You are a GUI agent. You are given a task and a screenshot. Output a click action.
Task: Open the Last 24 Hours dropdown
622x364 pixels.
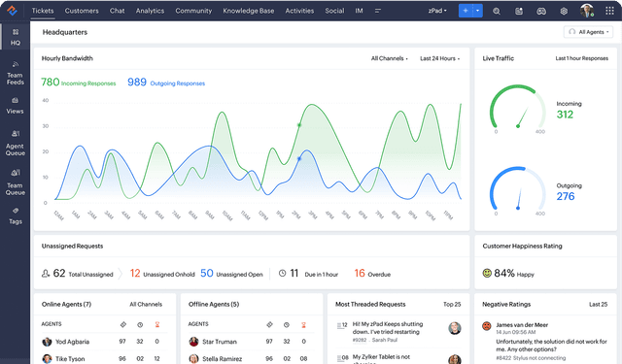click(439, 58)
